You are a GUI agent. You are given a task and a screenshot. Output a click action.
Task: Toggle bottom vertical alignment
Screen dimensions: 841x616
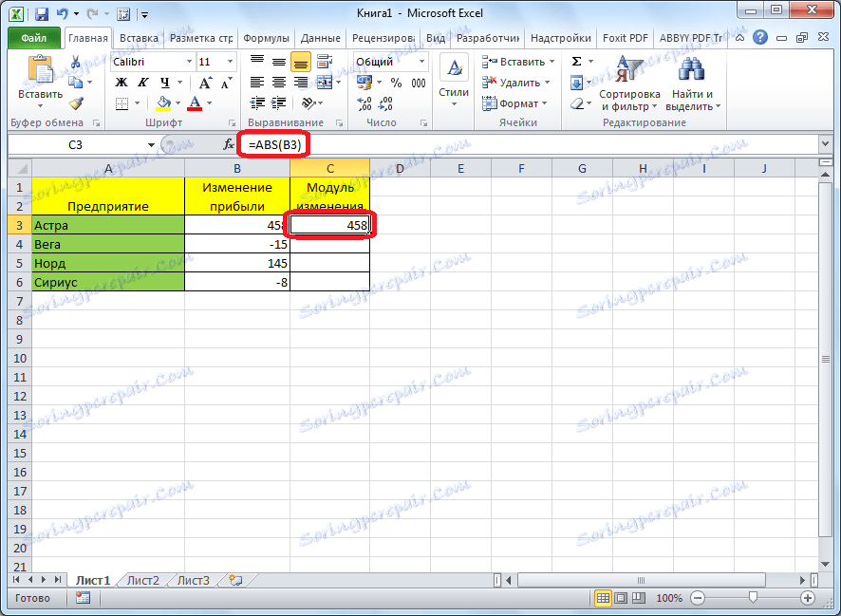pos(301,63)
